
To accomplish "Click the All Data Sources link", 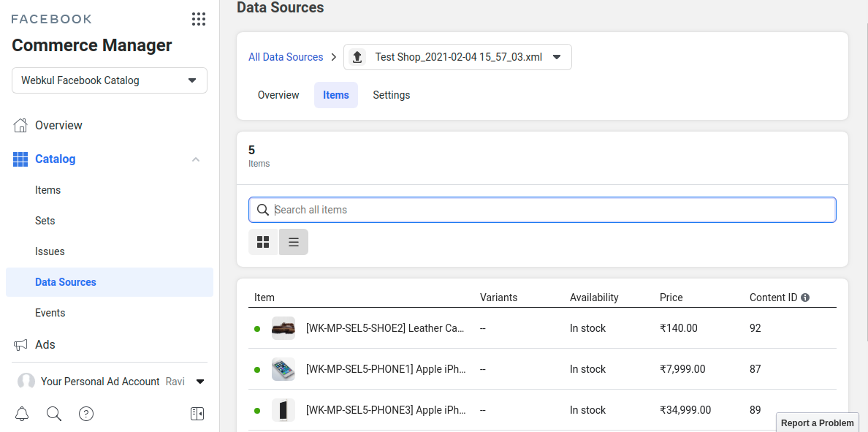I will [x=286, y=57].
